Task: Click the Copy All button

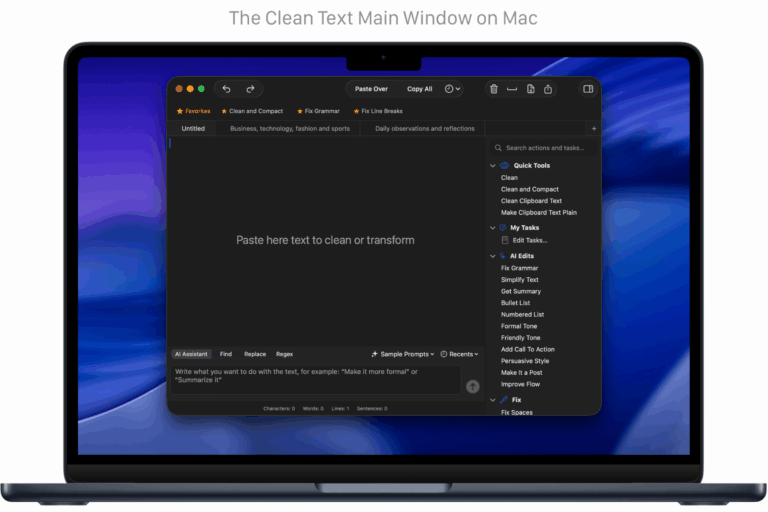Action: (x=420, y=89)
